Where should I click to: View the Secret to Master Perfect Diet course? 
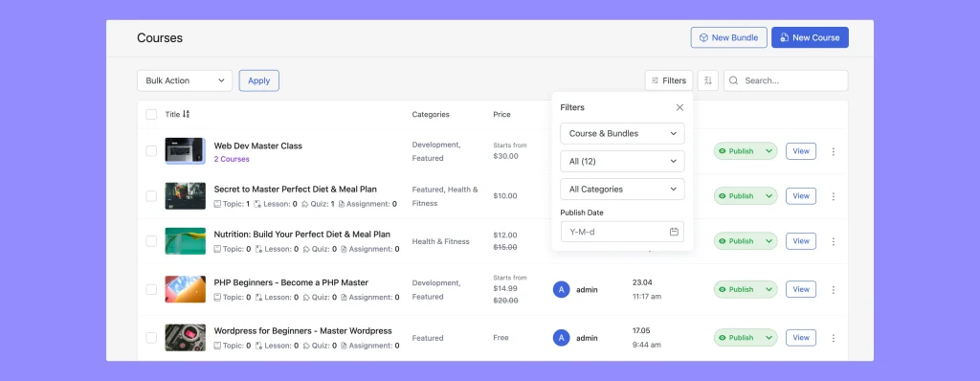(801, 196)
